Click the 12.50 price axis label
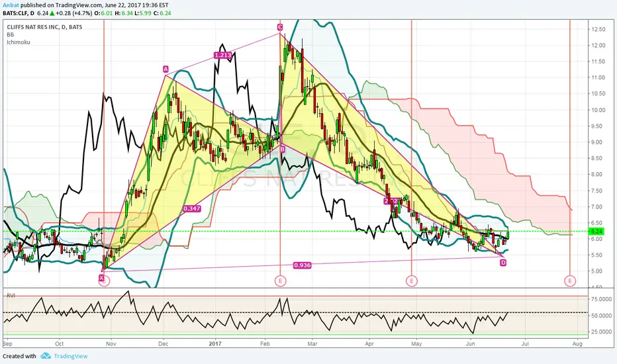Image resolution: width=617 pixels, height=364 pixels. 598,29
